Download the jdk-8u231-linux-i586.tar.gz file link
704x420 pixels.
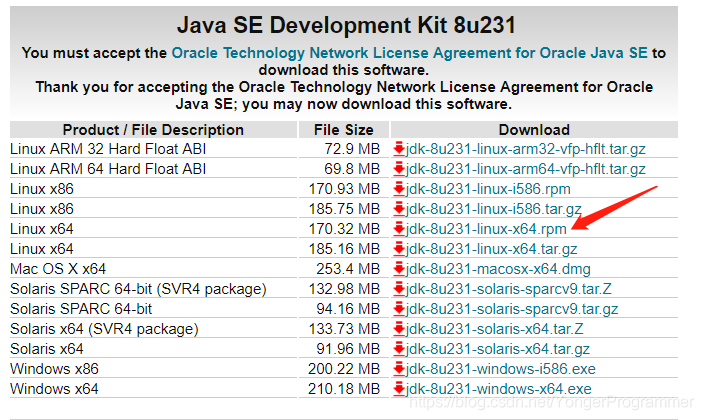pyautogui.click(x=493, y=209)
